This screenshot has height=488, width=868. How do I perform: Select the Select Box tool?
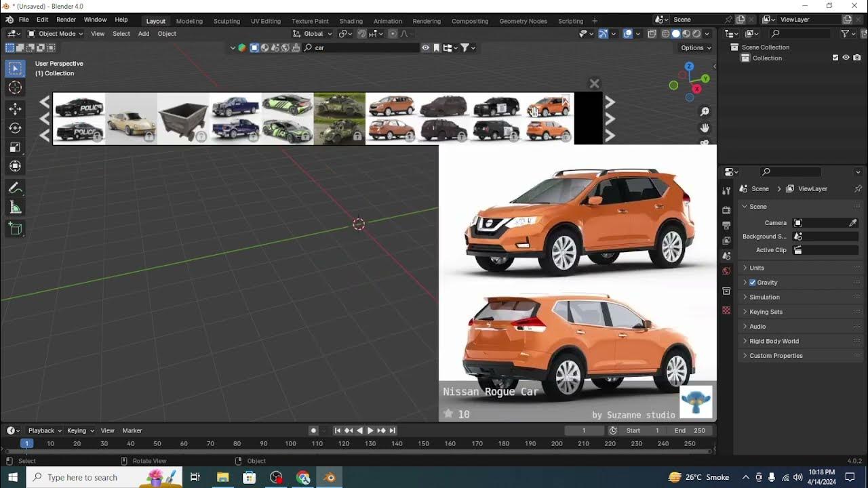pos(15,68)
